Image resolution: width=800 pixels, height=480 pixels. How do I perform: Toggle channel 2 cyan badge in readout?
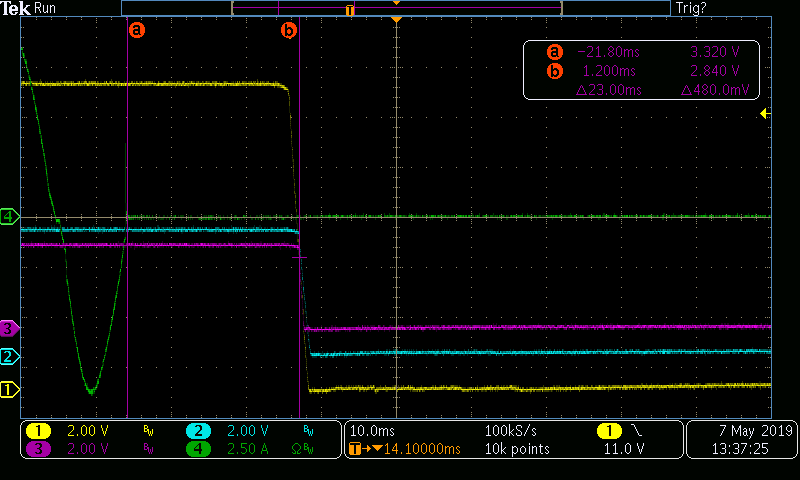coord(198,431)
